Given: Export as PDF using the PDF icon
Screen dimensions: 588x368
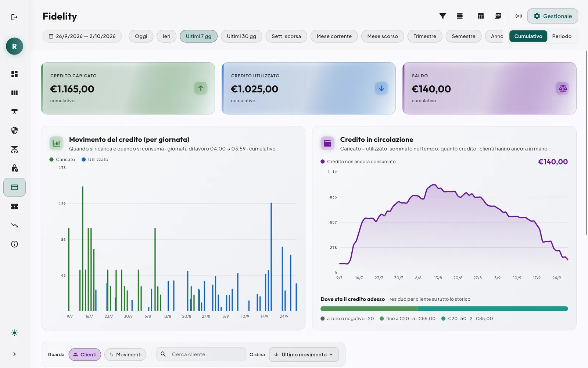Looking at the screenshot, I should coord(498,16).
